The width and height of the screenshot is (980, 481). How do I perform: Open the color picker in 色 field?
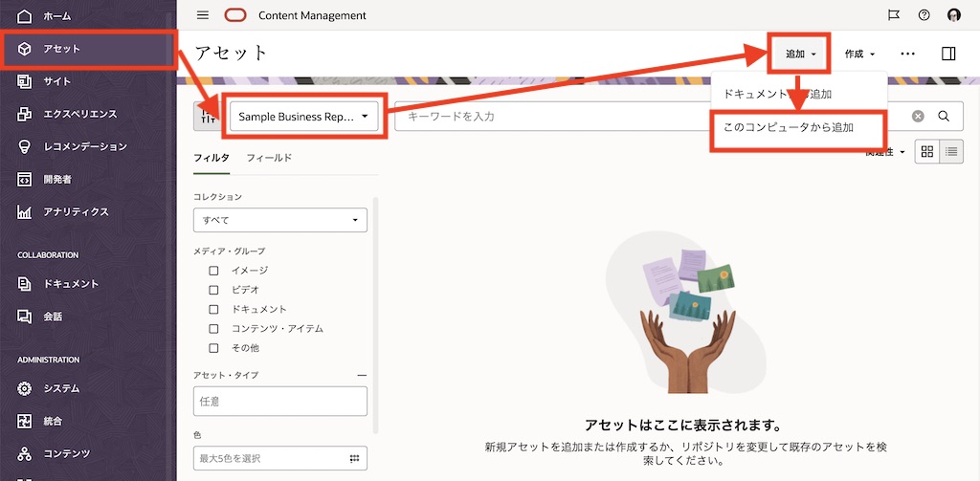point(354,458)
